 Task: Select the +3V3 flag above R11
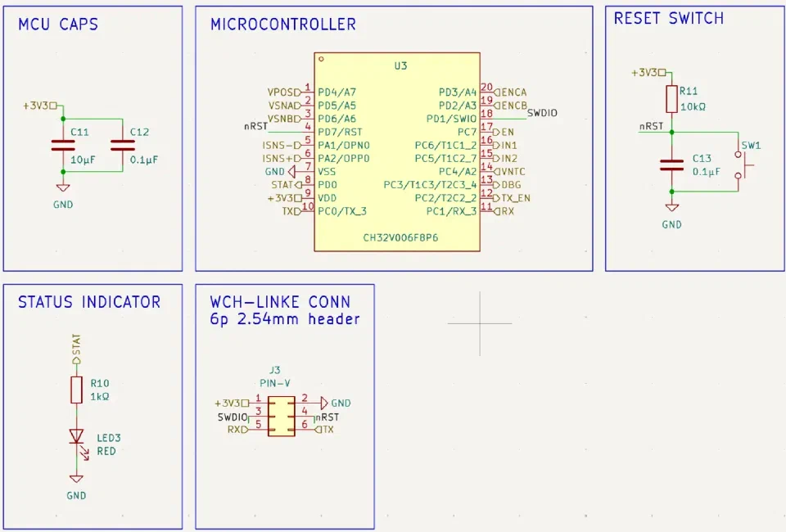coord(648,73)
